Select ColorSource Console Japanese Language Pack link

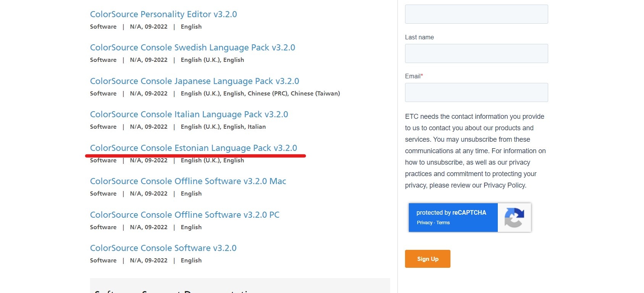(194, 81)
